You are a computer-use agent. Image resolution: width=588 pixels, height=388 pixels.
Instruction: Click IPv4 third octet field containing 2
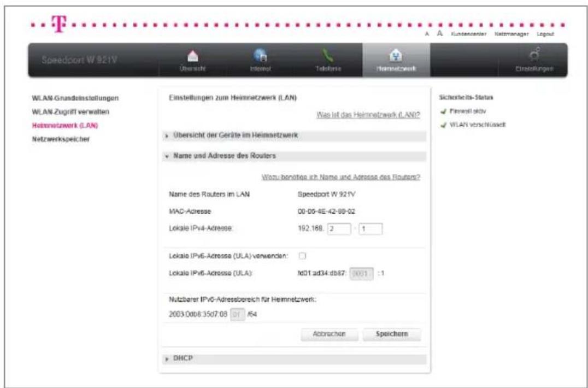click(339, 229)
